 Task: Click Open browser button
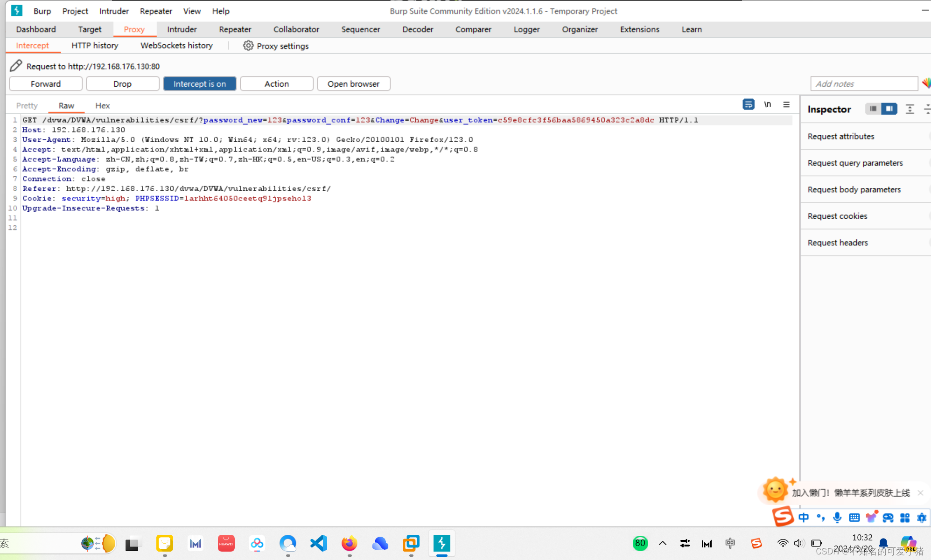tap(353, 83)
